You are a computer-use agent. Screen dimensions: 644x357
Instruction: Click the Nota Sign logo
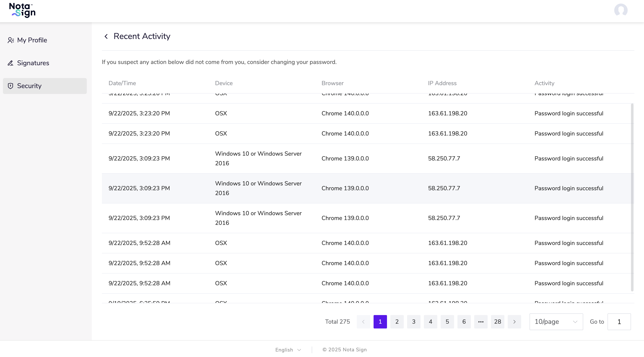click(x=22, y=10)
